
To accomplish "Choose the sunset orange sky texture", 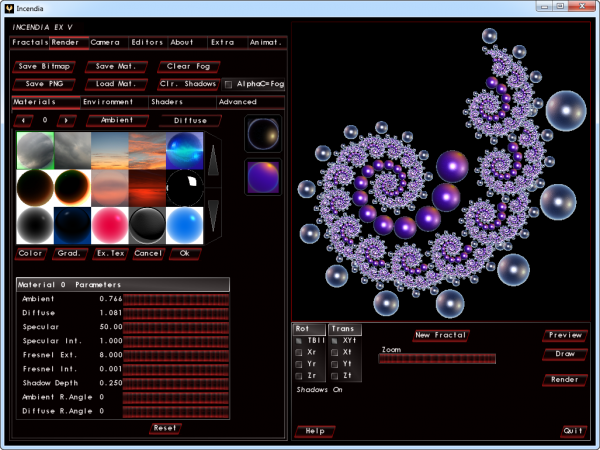I will tap(147, 151).
